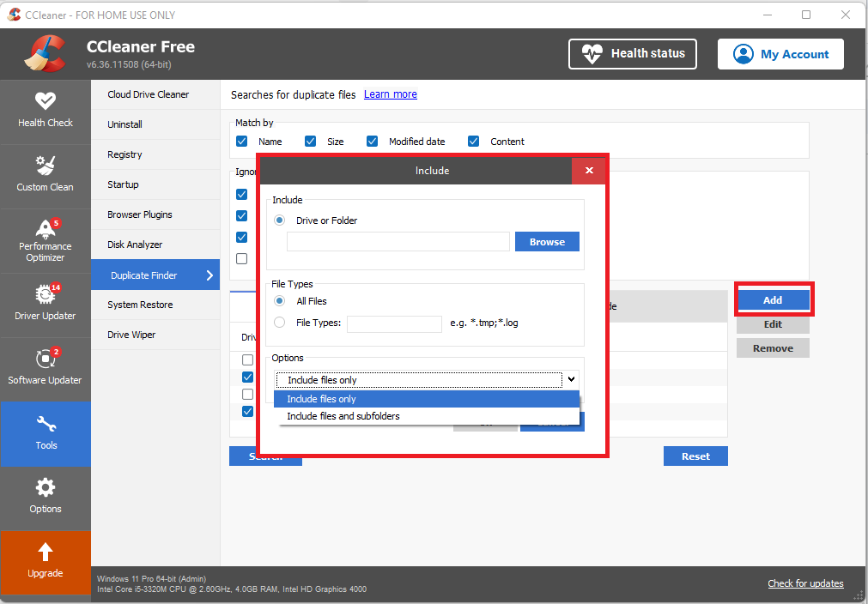Open Performance Optimizer in the sidebar

tap(46, 239)
